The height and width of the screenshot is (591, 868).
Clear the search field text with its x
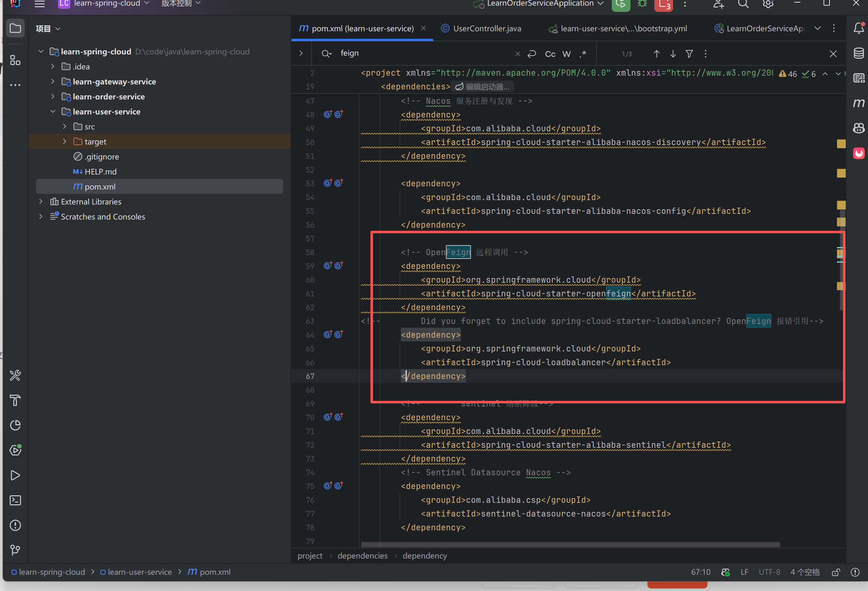[x=518, y=54]
